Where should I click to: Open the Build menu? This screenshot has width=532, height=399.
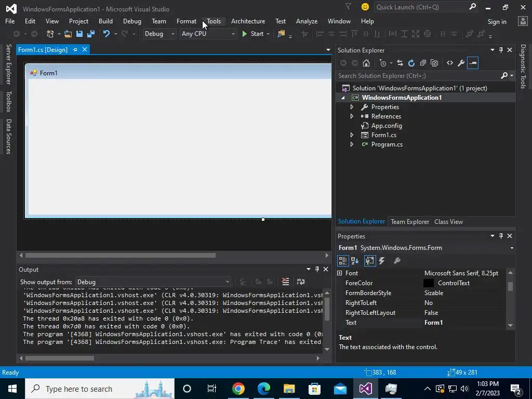pos(105,21)
